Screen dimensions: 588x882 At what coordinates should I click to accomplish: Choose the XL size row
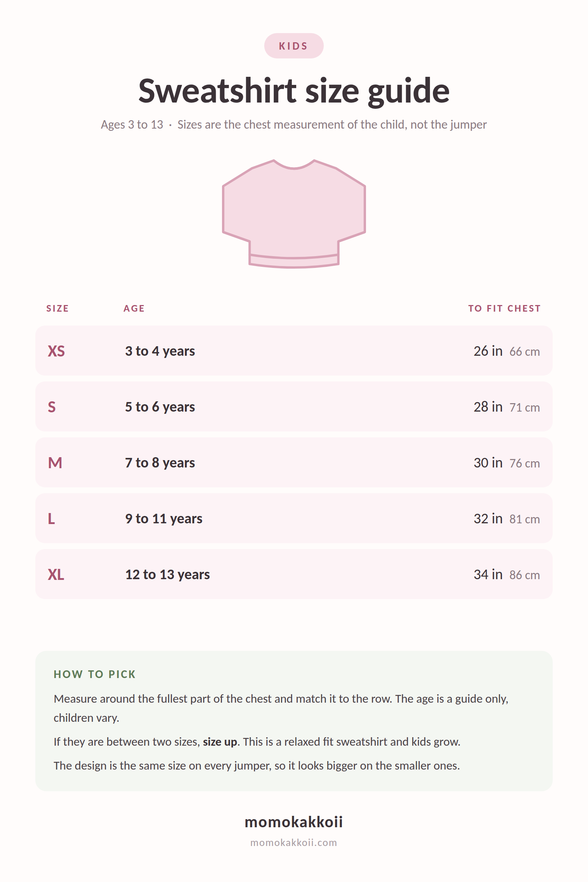(x=294, y=574)
